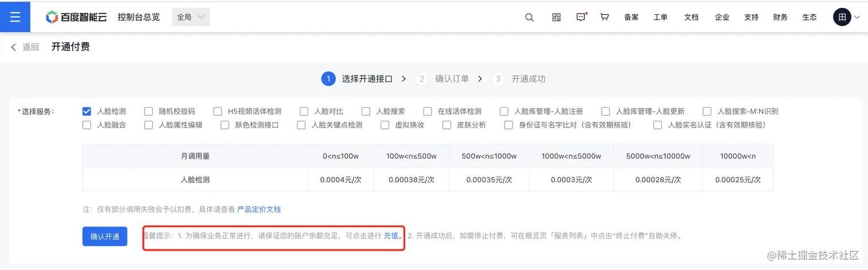Click the 0.0004元/次 price cell
Viewport: 868px width, 270px height.
340,179
